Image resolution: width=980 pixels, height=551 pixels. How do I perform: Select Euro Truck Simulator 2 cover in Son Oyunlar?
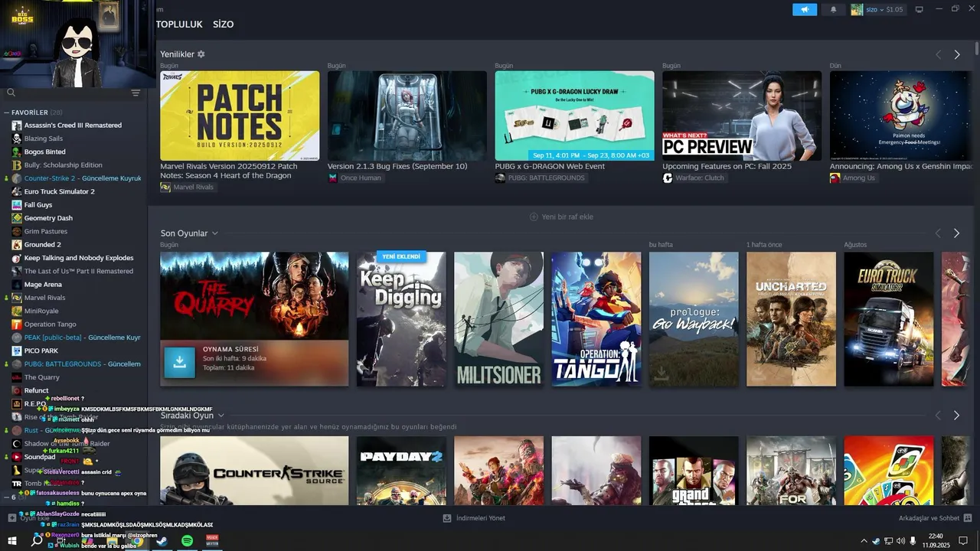click(x=889, y=319)
